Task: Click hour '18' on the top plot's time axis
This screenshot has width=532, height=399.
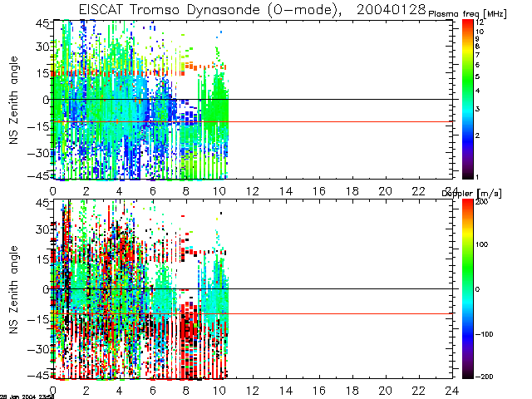Action: click(352, 191)
